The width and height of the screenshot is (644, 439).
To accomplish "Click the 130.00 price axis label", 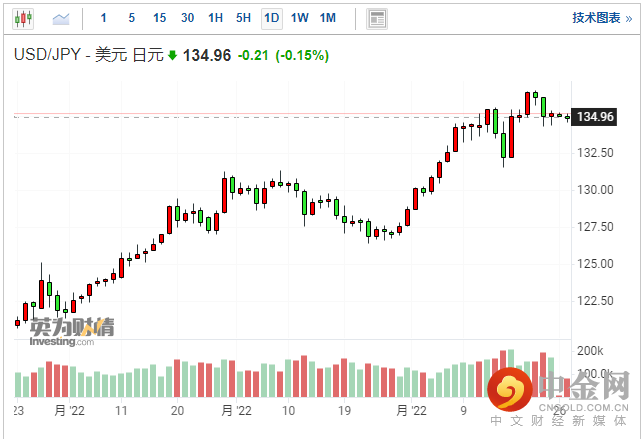I will tap(595, 189).
